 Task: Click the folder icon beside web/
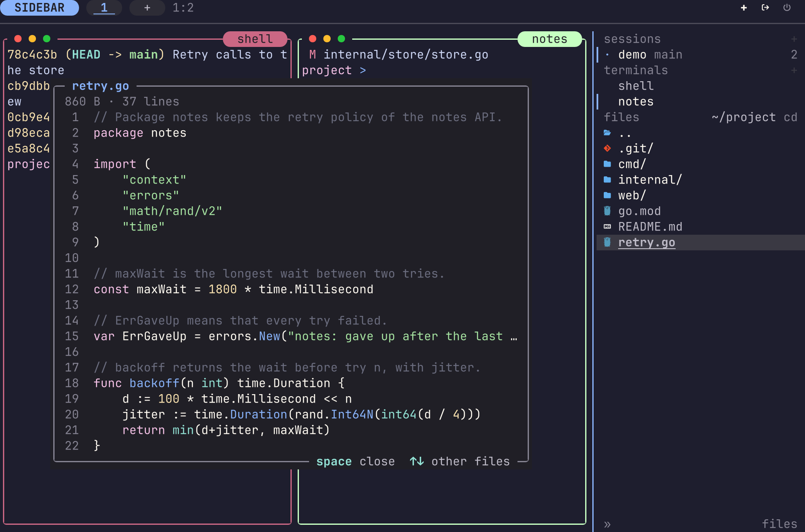pos(607,195)
